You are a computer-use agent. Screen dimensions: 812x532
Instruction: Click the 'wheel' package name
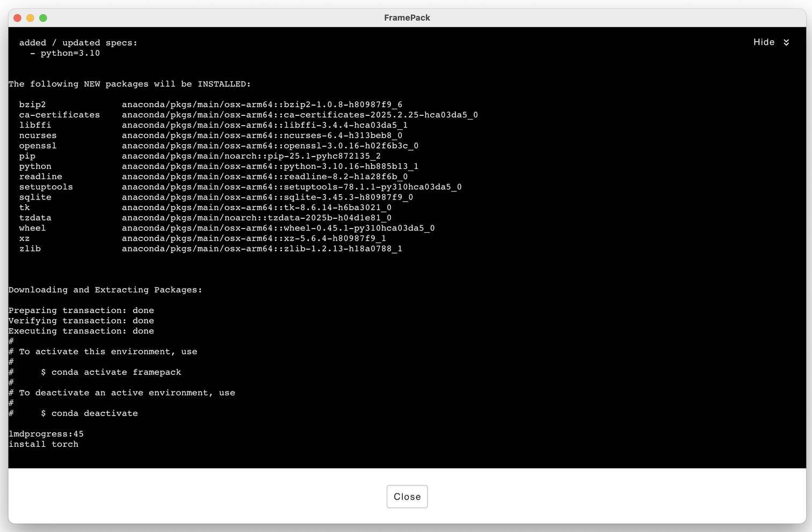click(33, 228)
